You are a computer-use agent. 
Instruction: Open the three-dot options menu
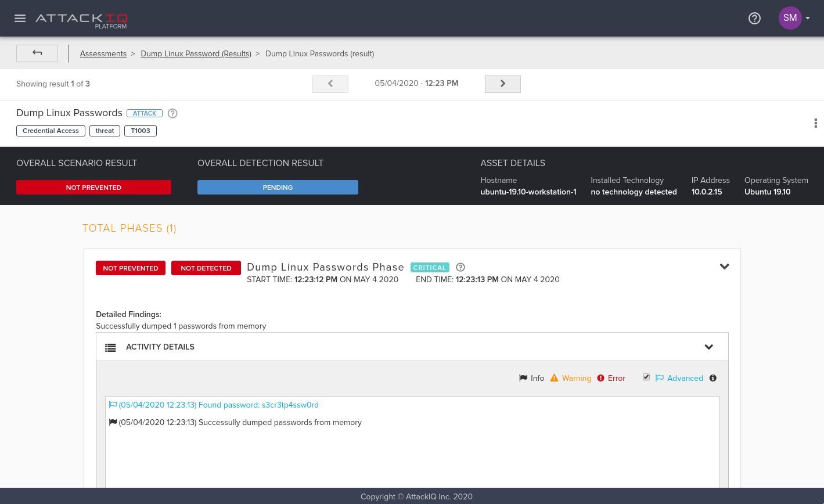815,123
